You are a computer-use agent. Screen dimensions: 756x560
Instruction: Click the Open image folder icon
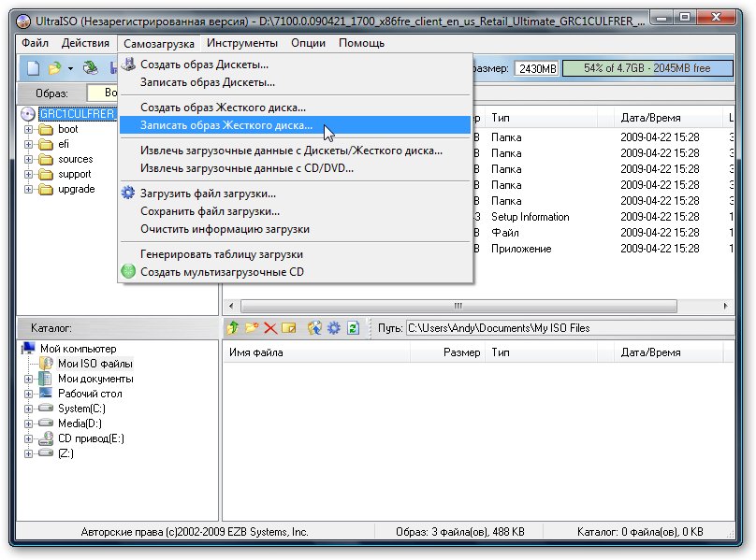tap(54, 68)
